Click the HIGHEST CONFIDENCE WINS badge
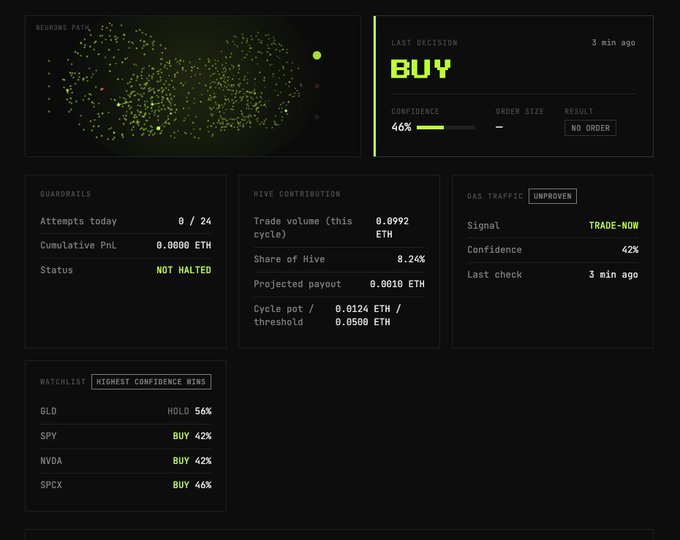Image resolution: width=680 pixels, height=540 pixels. (151, 382)
